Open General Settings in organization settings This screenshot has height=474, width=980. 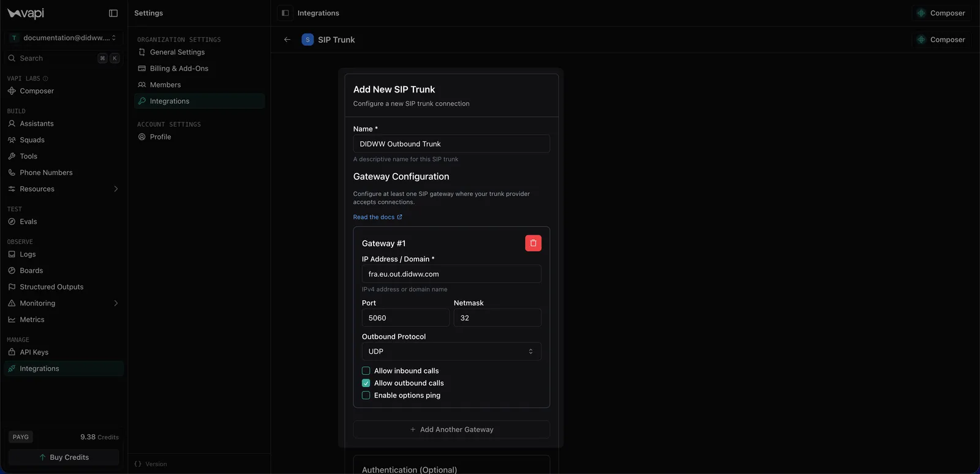click(199, 52)
